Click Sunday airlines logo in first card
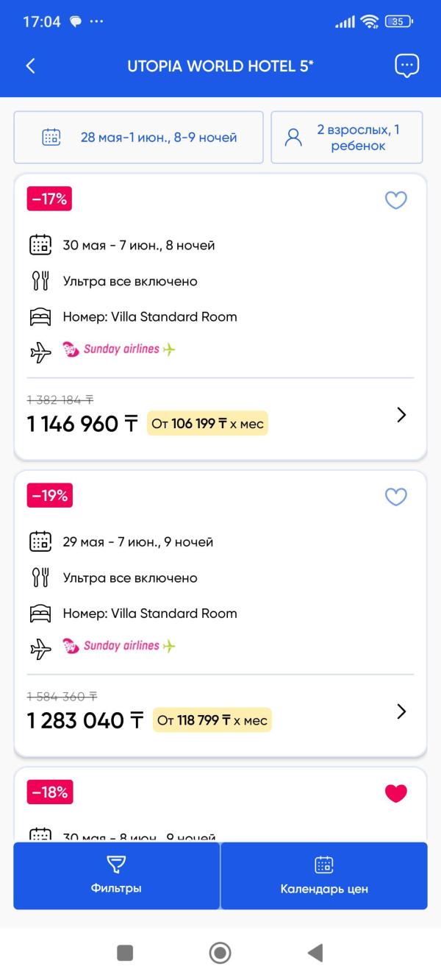Viewport: 441px width, 980px height. tap(119, 349)
